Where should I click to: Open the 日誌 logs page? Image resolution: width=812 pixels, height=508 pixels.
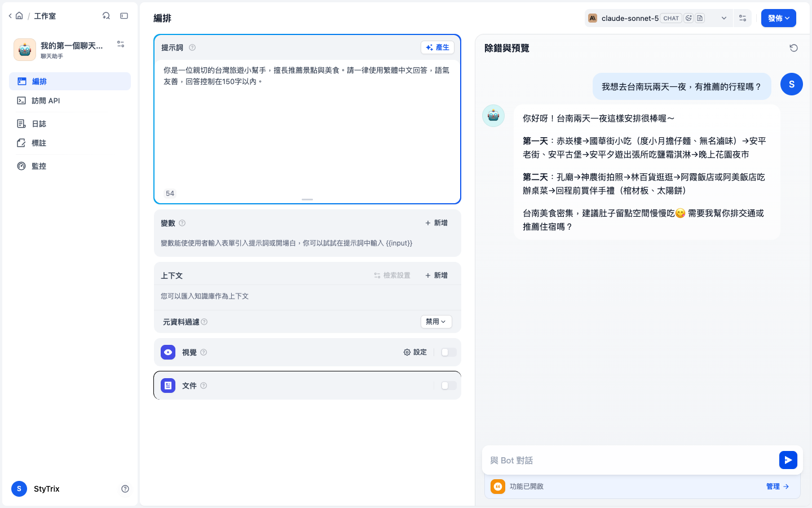[70, 124]
